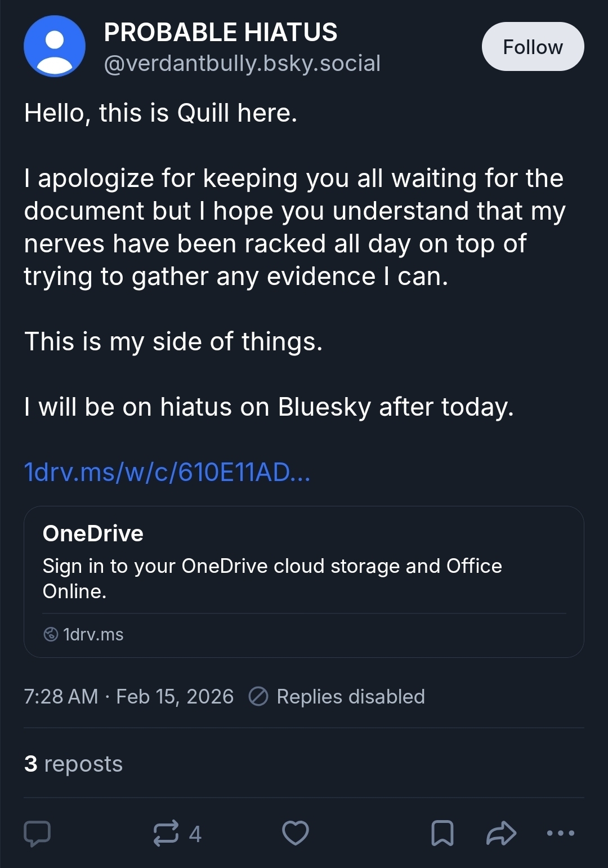Open the three-dot more options menu

(561, 833)
